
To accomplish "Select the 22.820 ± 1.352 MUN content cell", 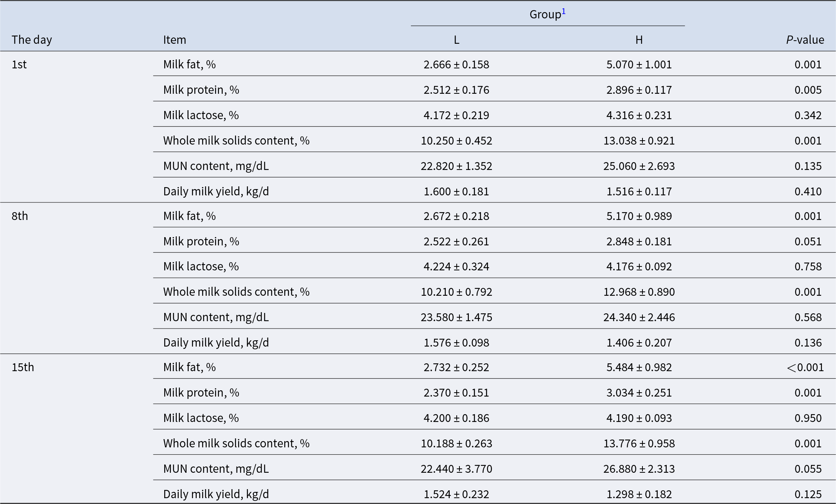I will click(x=456, y=166).
